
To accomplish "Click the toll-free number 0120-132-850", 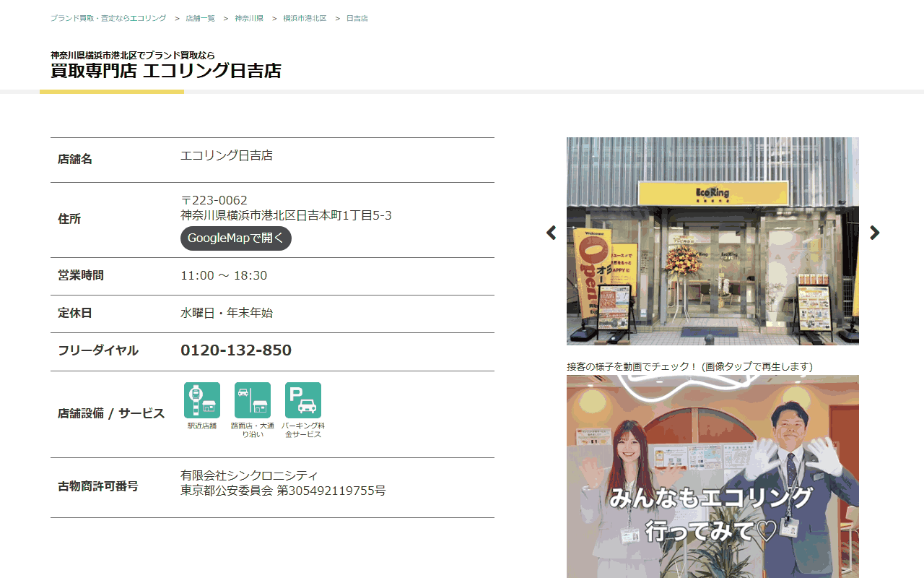I will (236, 350).
